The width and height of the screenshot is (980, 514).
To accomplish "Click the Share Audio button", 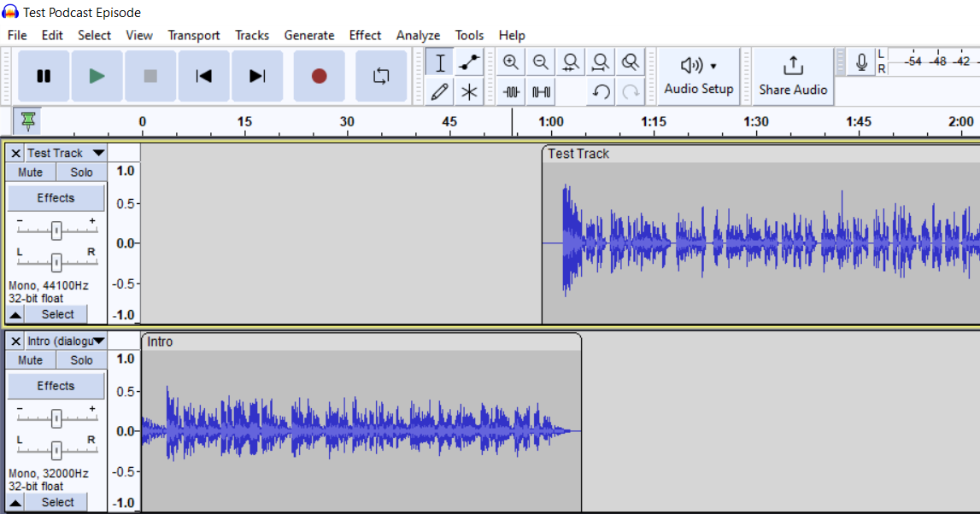I will 792,75.
